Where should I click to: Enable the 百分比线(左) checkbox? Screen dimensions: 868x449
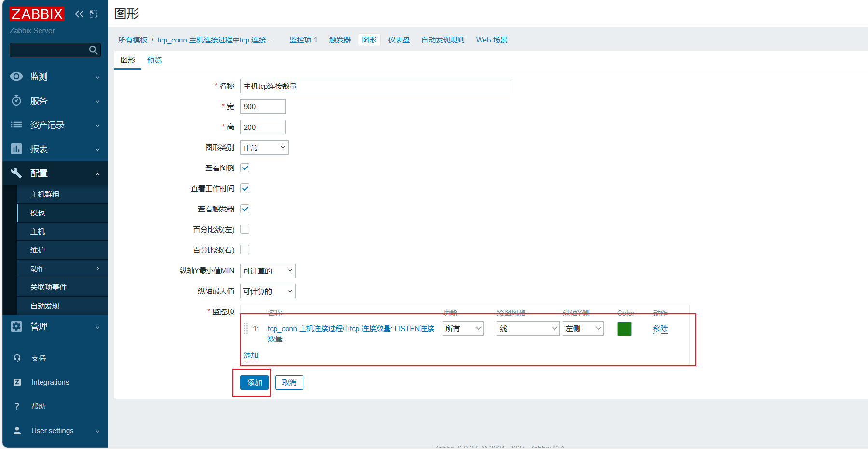245,229
